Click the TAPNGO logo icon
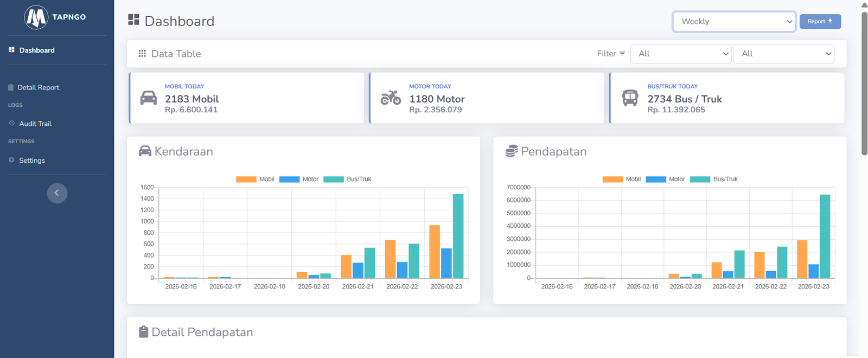 36,17
